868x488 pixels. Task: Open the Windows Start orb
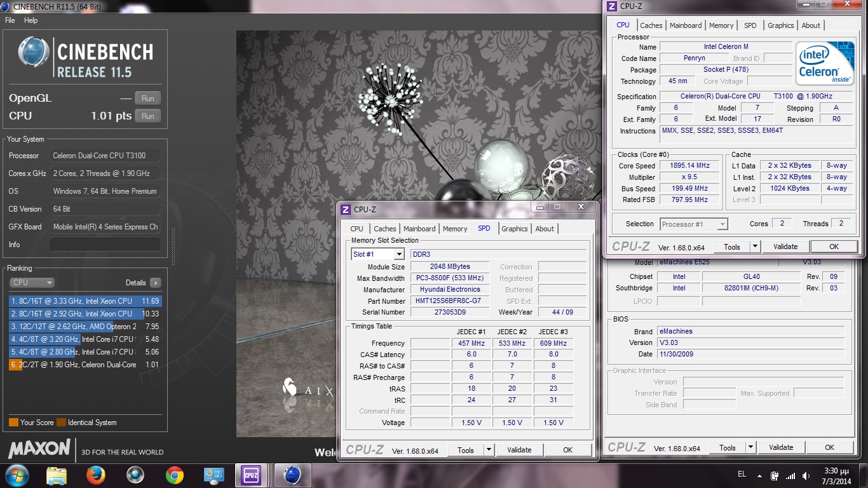click(x=17, y=475)
